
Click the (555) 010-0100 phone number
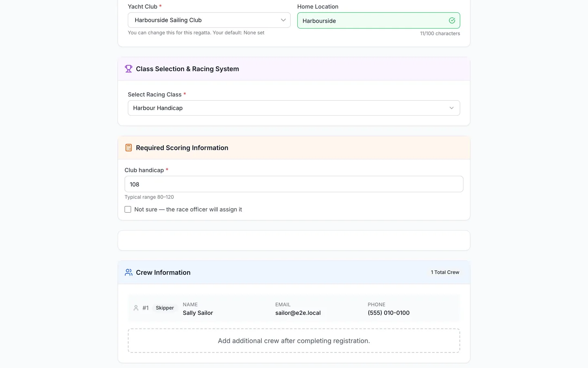389,313
